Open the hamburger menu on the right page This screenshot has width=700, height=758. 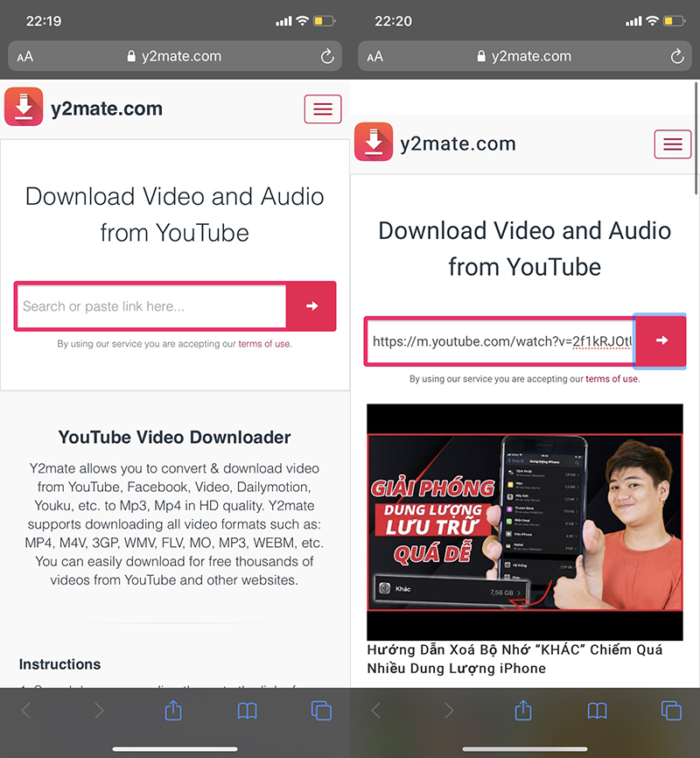[673, 144]
